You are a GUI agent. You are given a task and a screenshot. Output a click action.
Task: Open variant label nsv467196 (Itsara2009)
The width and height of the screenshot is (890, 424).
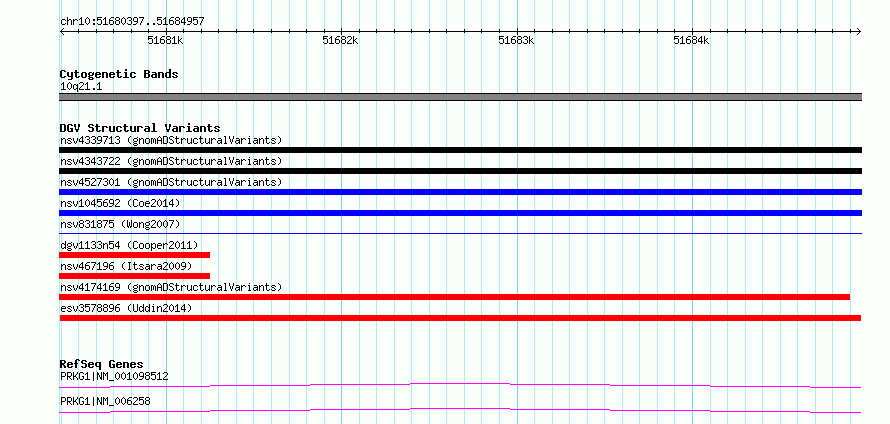[126, 266]
